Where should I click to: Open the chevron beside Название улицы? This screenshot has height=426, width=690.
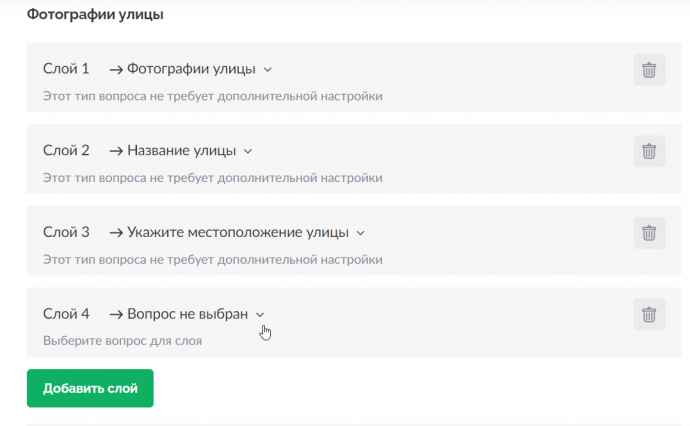click(x=248, y=151)
